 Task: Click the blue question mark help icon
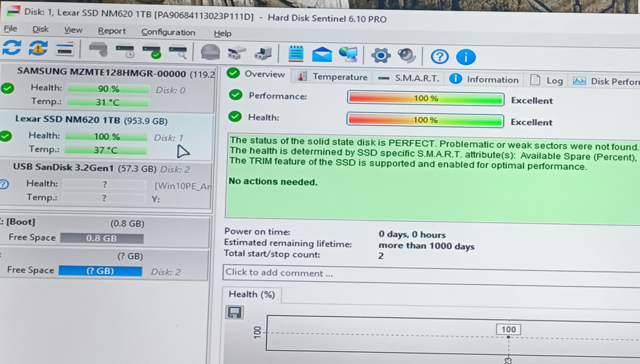pyautogui.click(x=439, y=57)
